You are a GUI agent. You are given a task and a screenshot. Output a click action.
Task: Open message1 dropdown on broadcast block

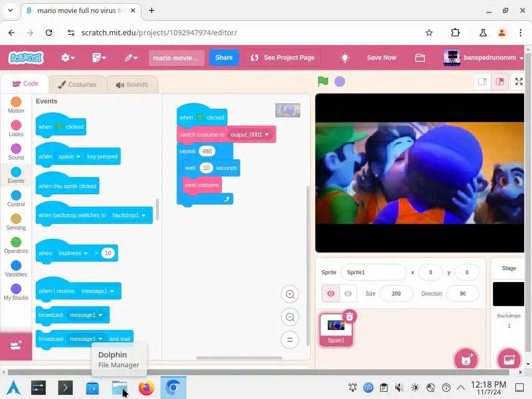point(86,315)
